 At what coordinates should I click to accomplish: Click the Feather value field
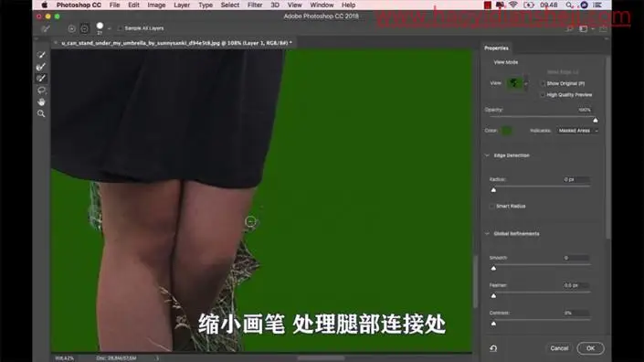pyautogui.click(x=575, y=285)
